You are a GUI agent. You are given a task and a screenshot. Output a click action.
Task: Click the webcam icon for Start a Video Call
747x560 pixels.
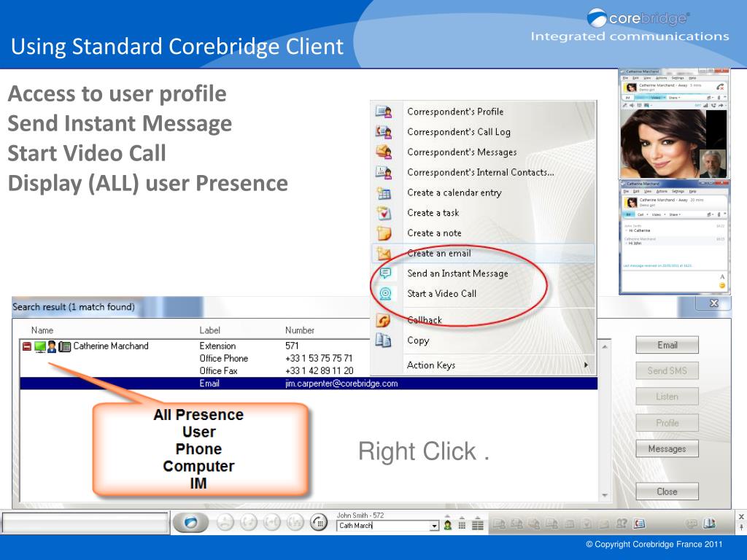(x=385, y=294)
